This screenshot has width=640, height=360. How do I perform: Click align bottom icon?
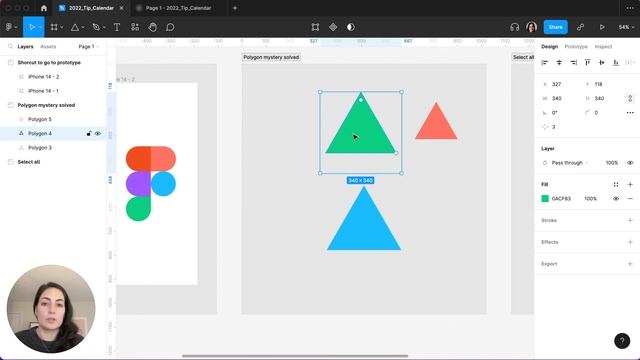pos(616,62)
